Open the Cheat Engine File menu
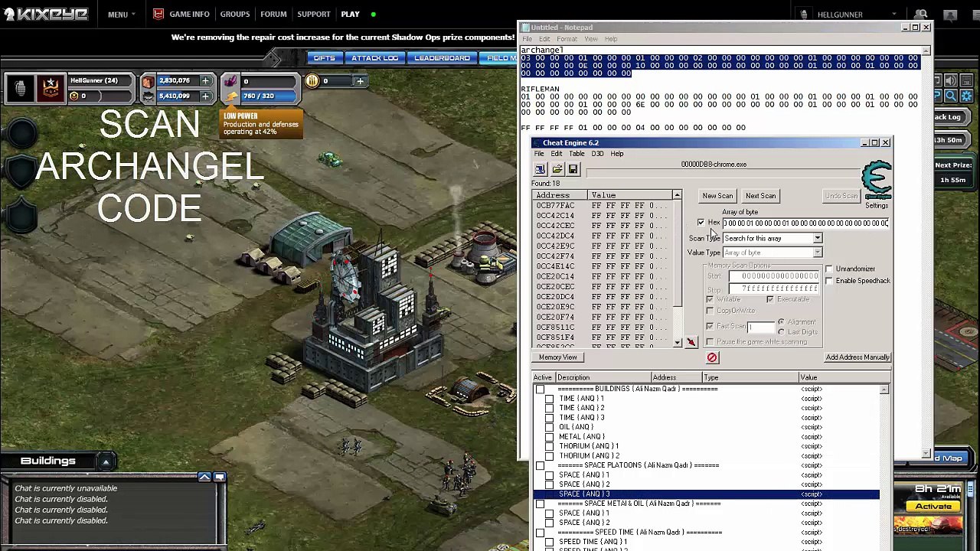 539,154
